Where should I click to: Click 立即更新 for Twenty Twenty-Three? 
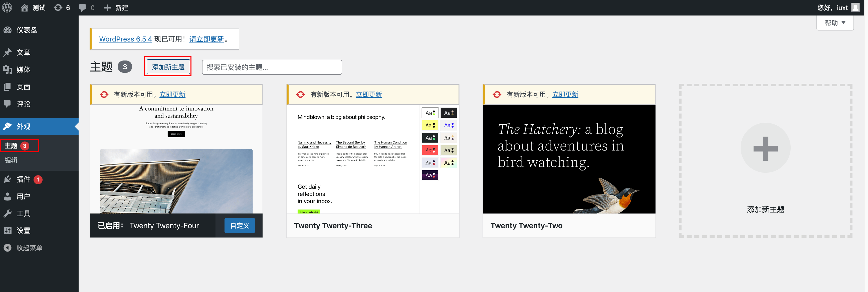tap(369, 94)
